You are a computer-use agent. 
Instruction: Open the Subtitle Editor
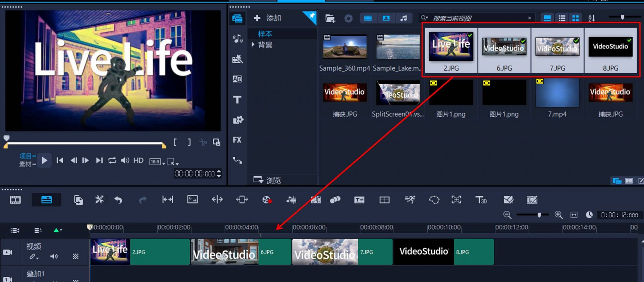359,200
